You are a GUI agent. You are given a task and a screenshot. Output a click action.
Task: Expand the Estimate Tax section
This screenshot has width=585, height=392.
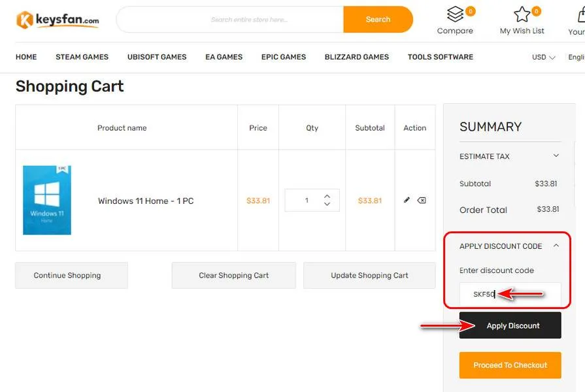(556, 155)
